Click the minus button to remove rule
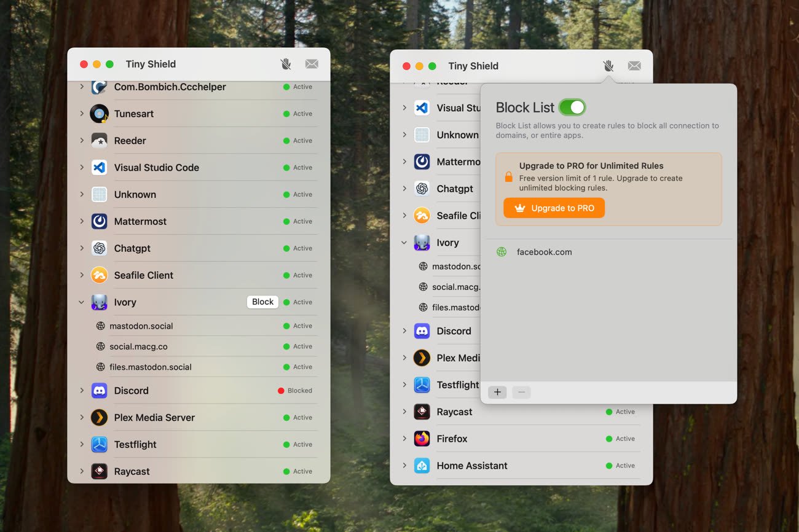The width and height of the screenshot is (799, 532). click(x=521, y=392)
